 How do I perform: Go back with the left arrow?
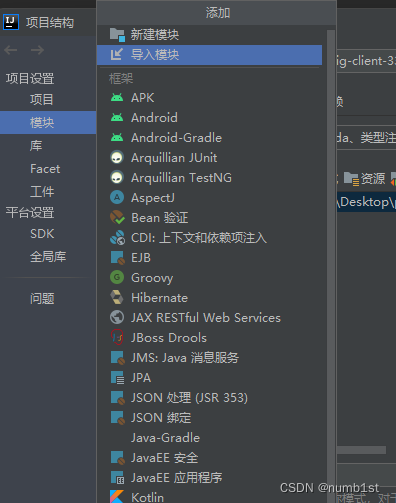coord(11,50)
